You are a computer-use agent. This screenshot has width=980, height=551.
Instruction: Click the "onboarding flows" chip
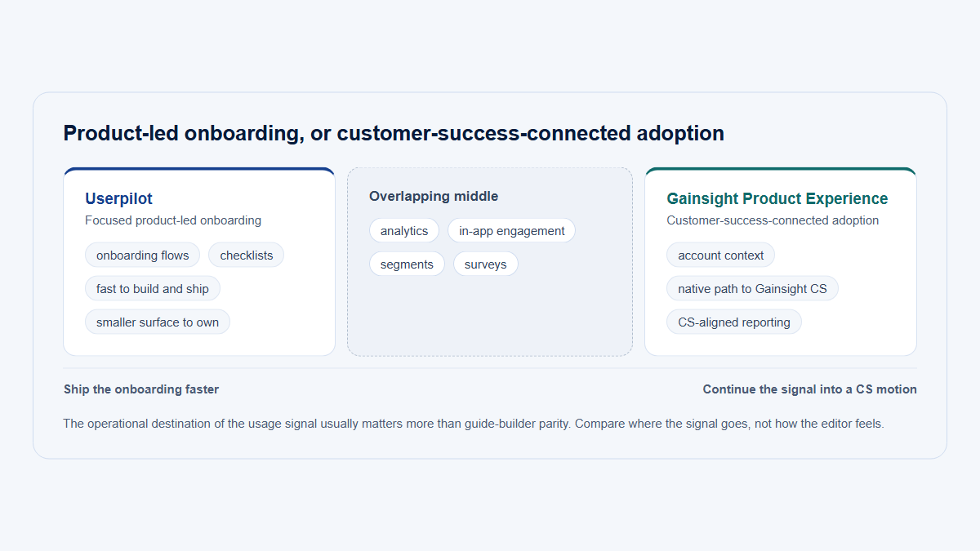(x=142, y=256)
